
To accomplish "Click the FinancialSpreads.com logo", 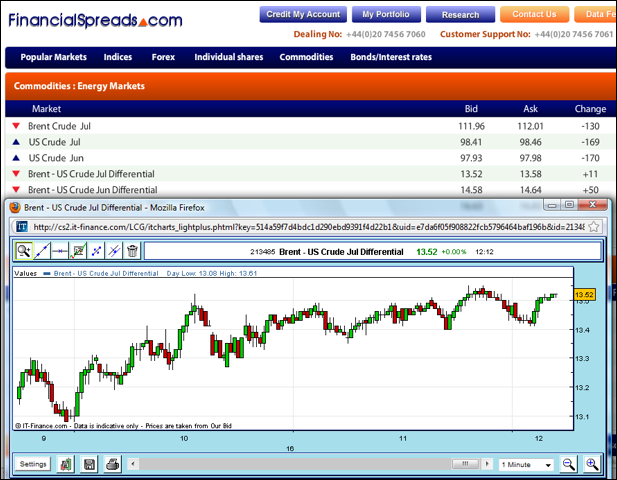I will point(95,20).
